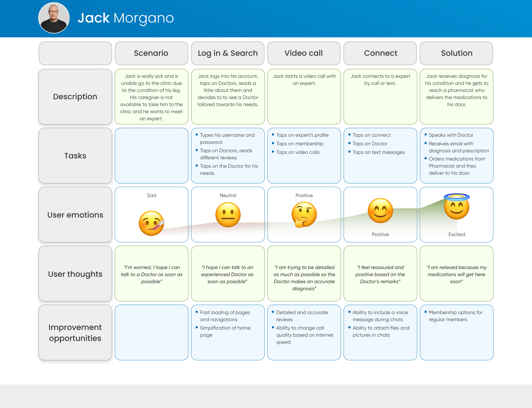
Task: Click the smiling blushing face emoji
Action: tap(380, 210)
